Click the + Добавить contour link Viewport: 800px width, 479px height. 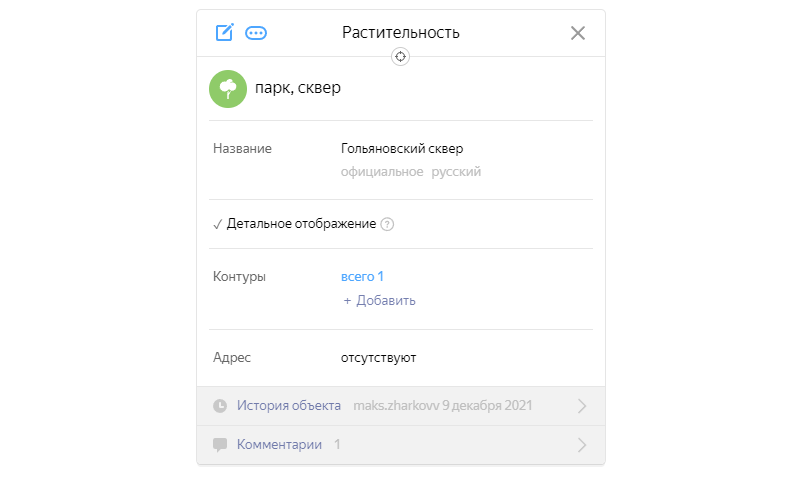coord(379,300)
